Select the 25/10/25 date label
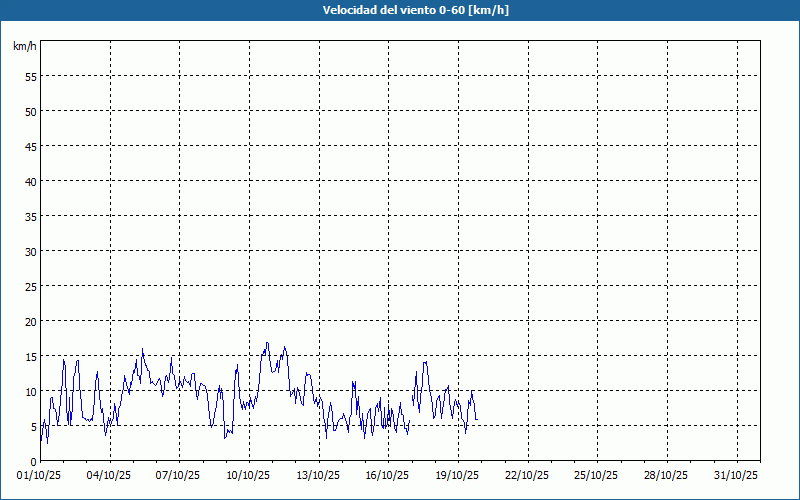Screen dimensions: 800x500 597,475
